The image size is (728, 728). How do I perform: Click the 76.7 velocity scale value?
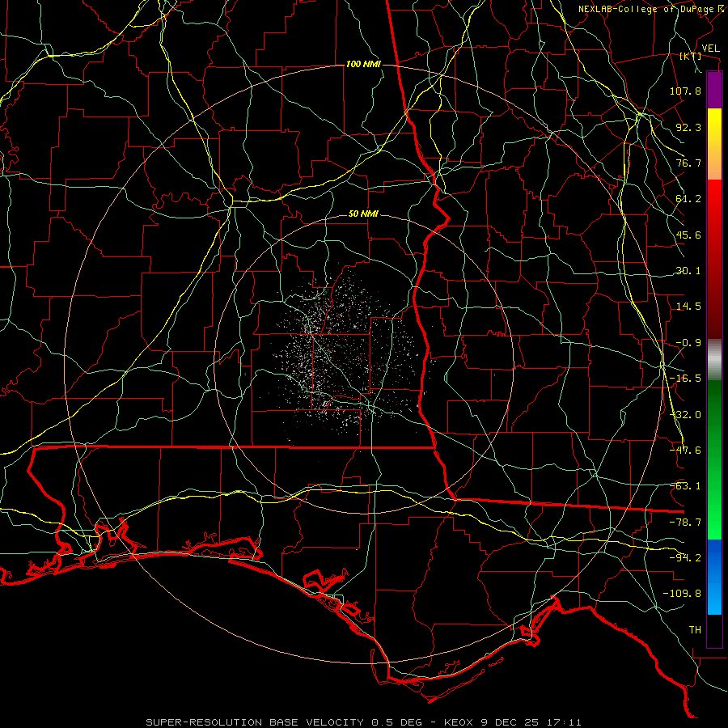pyautogui.click(x=688, y=163)
